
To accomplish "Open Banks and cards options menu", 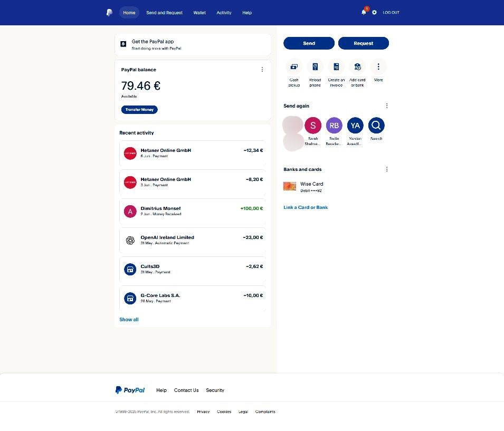I will tap(387, 169).
